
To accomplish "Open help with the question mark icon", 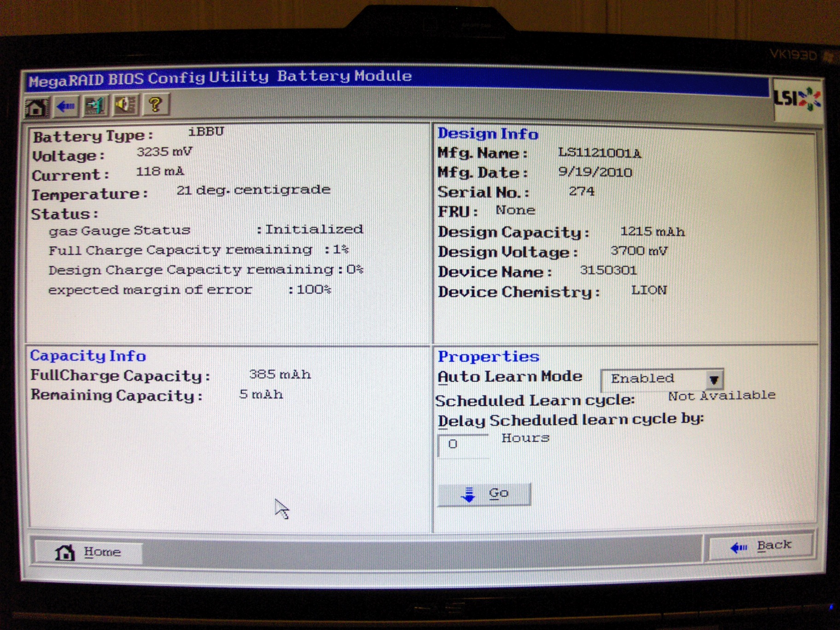I will pyautogui.click(x=156, y=105).
